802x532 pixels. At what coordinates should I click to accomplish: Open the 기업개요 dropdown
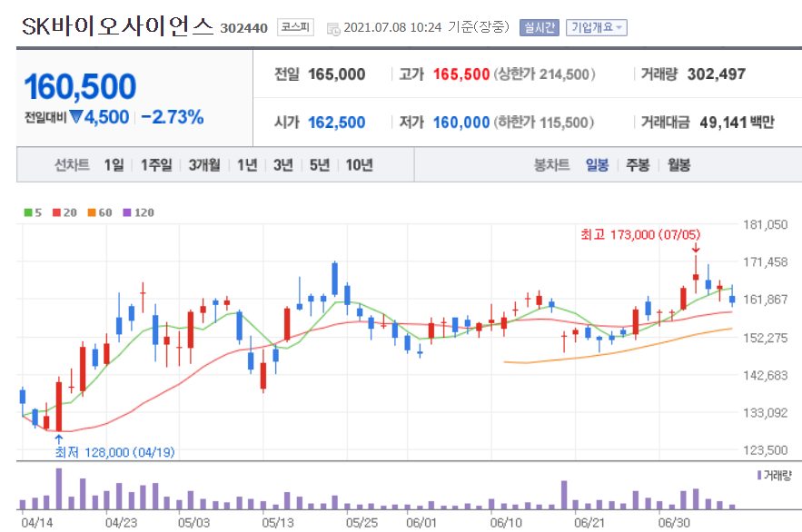(x=597, y=27)
